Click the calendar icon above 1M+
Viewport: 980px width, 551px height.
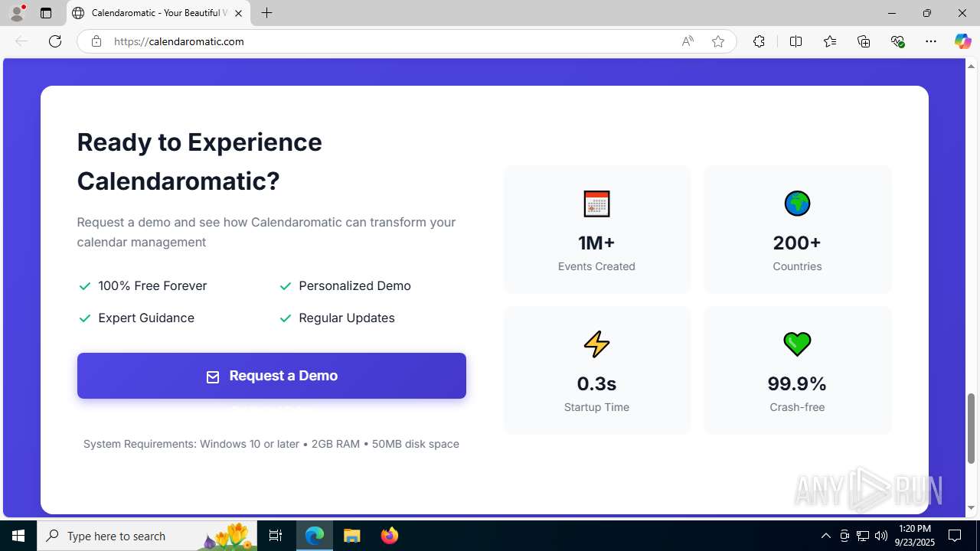tap(596, 204)
